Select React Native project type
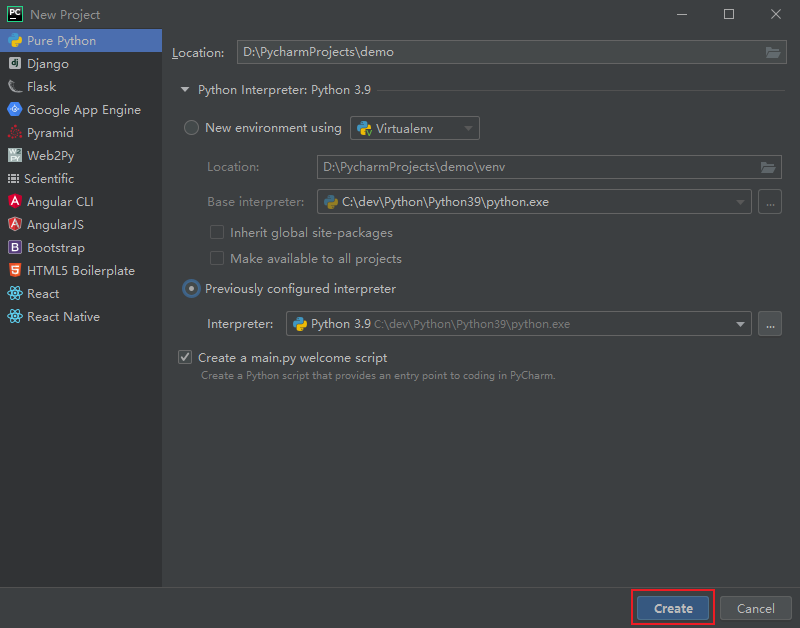The image size is (800, 628). pos(81,316)
